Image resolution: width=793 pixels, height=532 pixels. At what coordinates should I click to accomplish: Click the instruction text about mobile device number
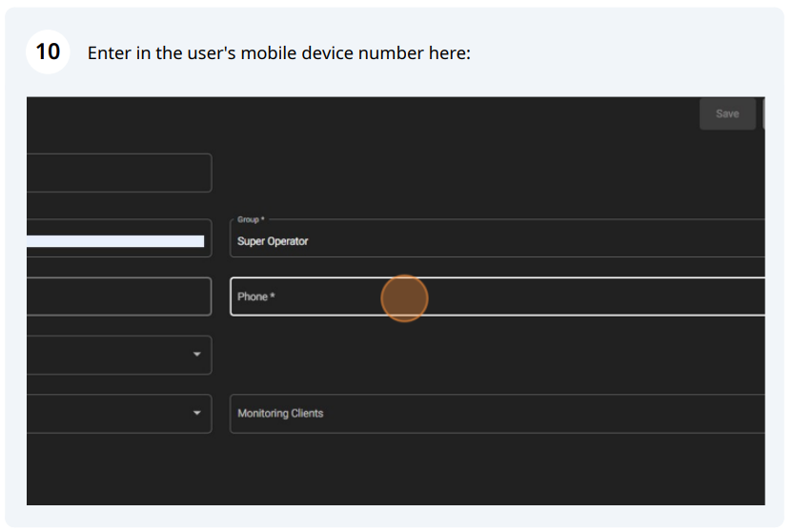tap(279, 53)
